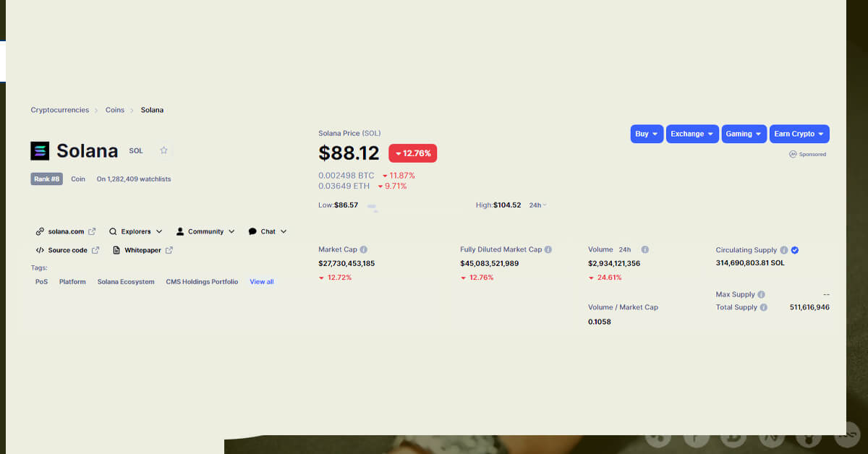The width and height of the screenshot is (868, 454).
Task: Click the Volume / Market Cap value 0.1058
Action: click(600, 322)
